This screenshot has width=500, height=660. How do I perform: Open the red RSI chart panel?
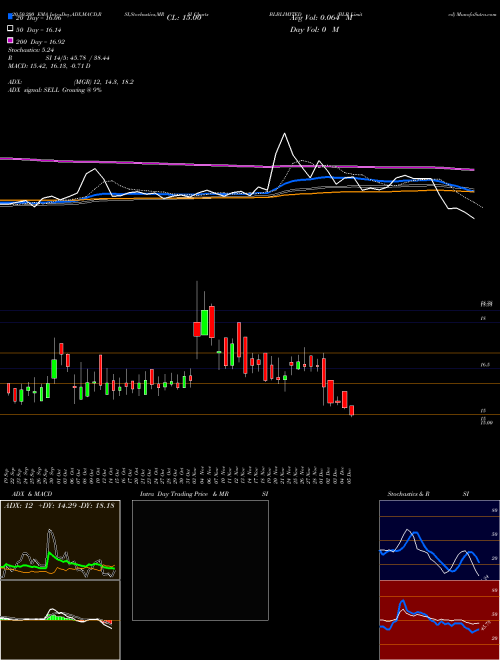point(439,620)
